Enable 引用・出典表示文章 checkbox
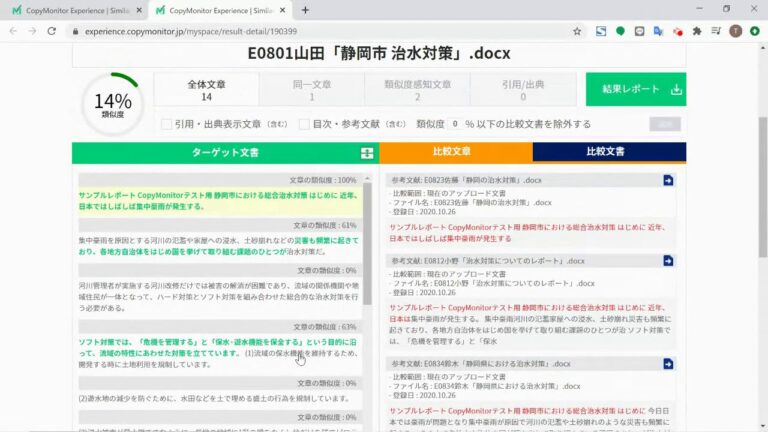Image resolution: width=768 pixels, height=432 pixels. point(166,124)
